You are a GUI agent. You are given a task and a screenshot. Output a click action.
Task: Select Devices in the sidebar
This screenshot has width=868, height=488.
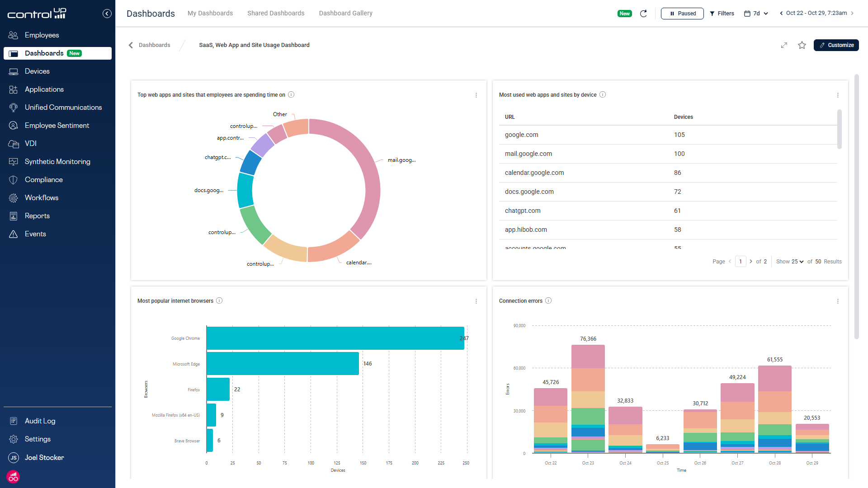[x=37, y=71]
